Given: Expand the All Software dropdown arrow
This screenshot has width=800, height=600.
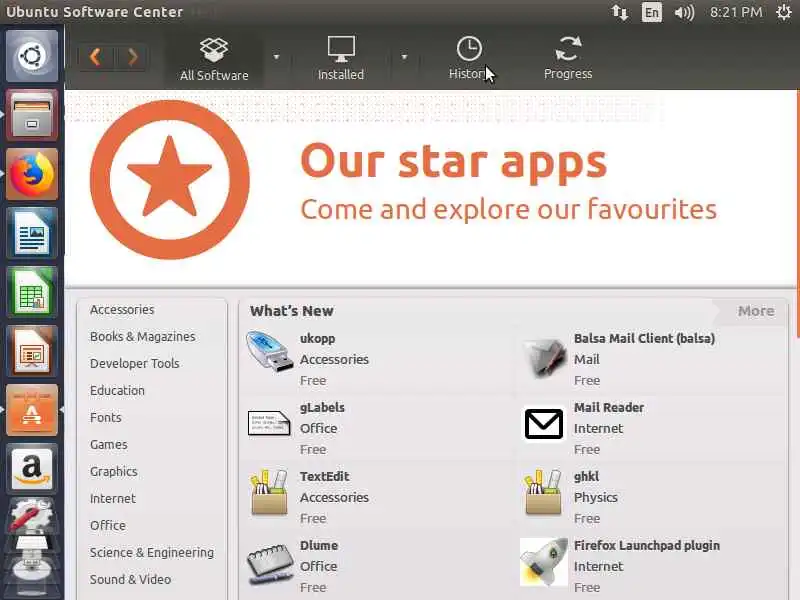Looking at the screenshot, I should [277, 57].
